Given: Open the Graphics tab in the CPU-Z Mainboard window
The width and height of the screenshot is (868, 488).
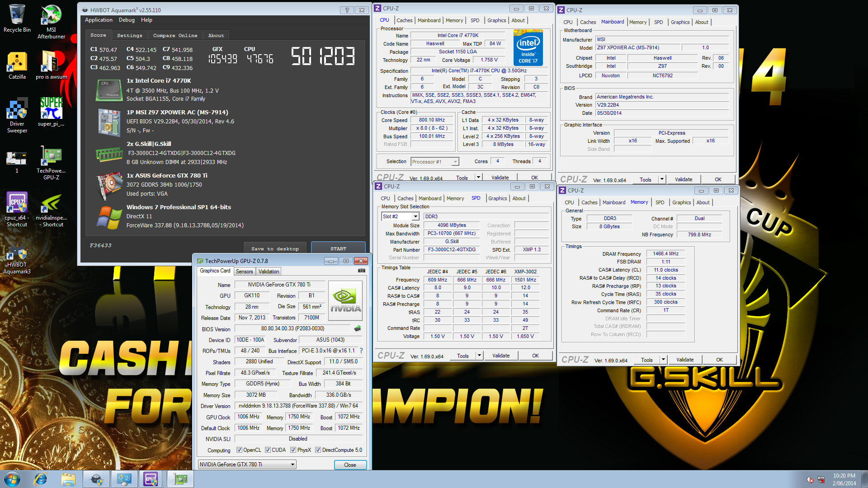Looking at the screenshot, I should pyautogui.click(x=680, y=22).
